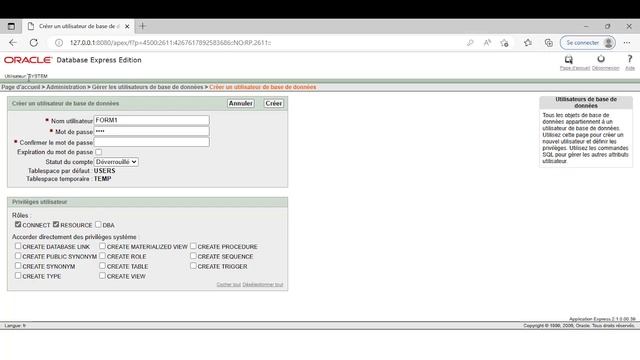
Task: Click the USERS default tablespace value
Action: click(x=104, y=171)
